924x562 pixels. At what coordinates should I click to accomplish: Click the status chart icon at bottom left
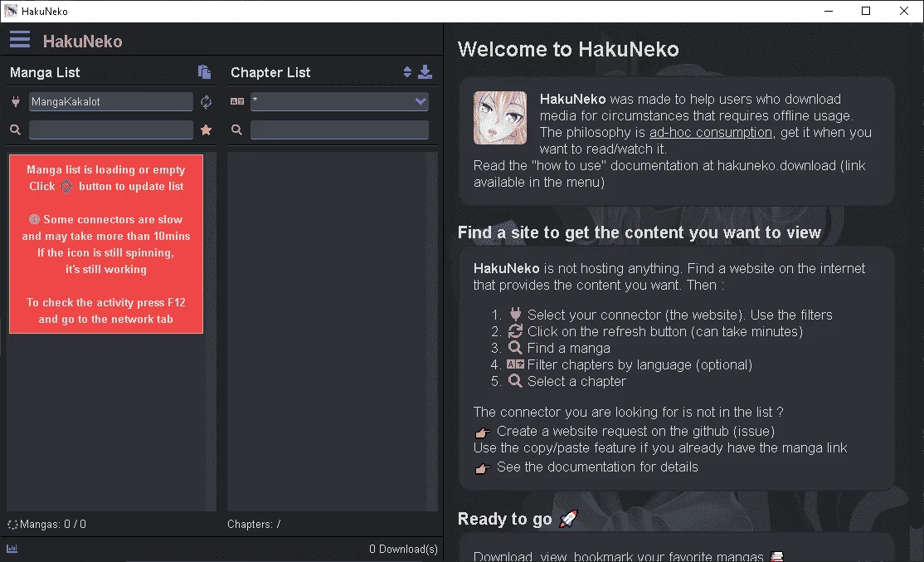point(12,549)
